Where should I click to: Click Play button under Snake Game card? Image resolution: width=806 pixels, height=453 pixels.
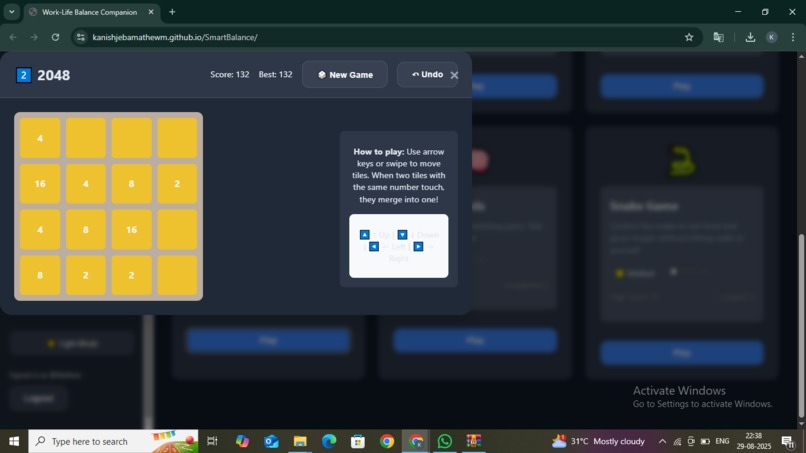coord(682,353)
